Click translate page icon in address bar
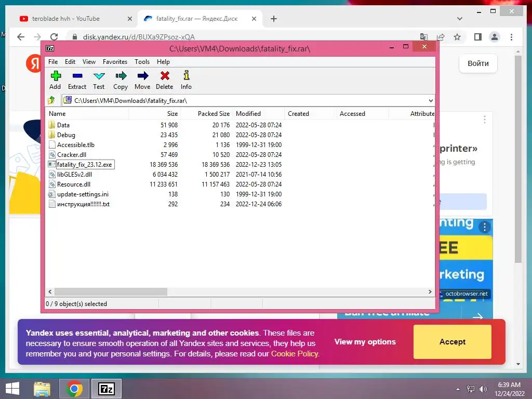Screen dimensions: 532x399 pos(424,37)
